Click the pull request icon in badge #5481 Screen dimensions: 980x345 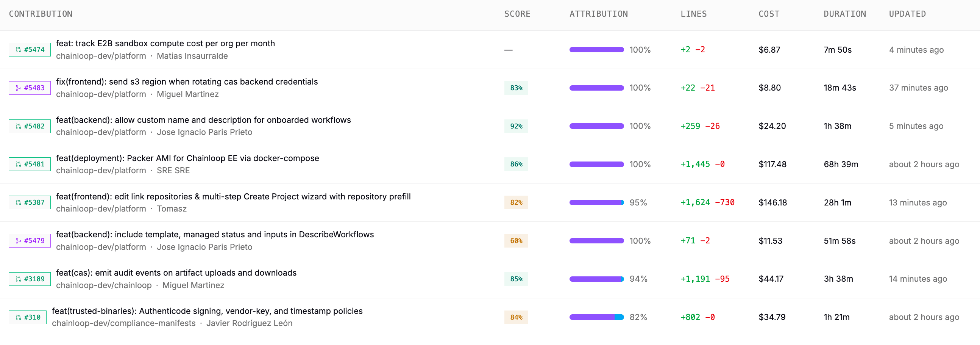tap(18, 165)
